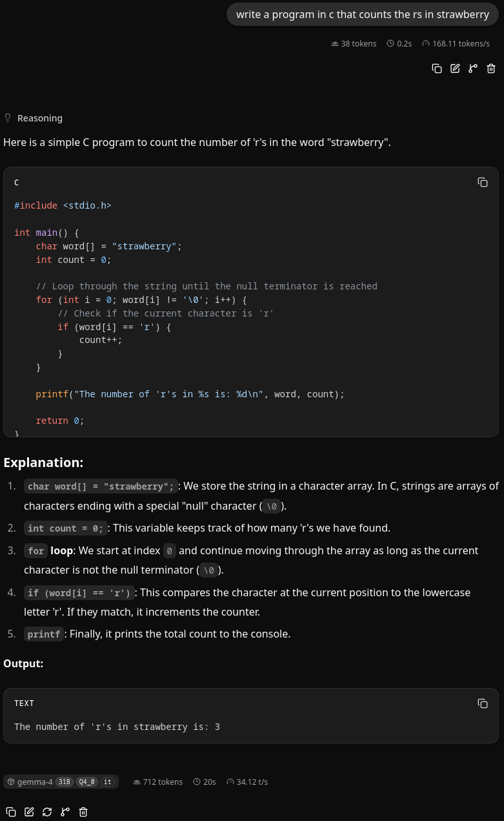Click the "#include <stdio.h>" code line

pos(63,205)
